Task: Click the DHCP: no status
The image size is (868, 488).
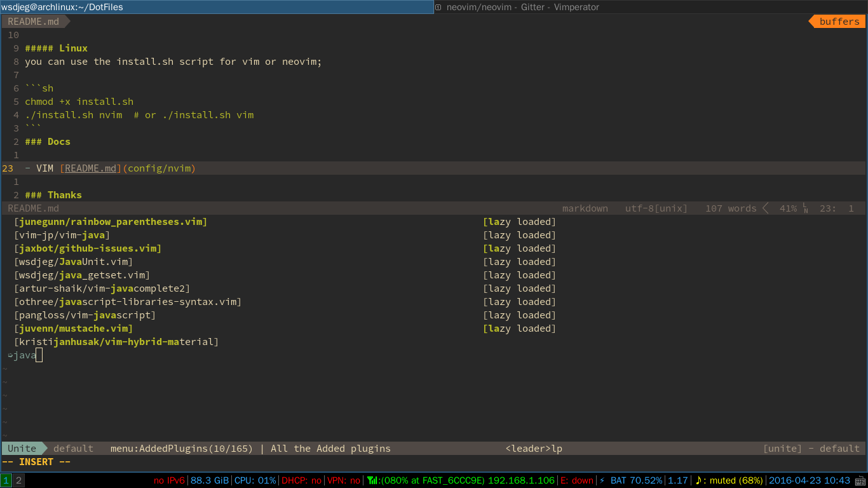Action: 302,480
